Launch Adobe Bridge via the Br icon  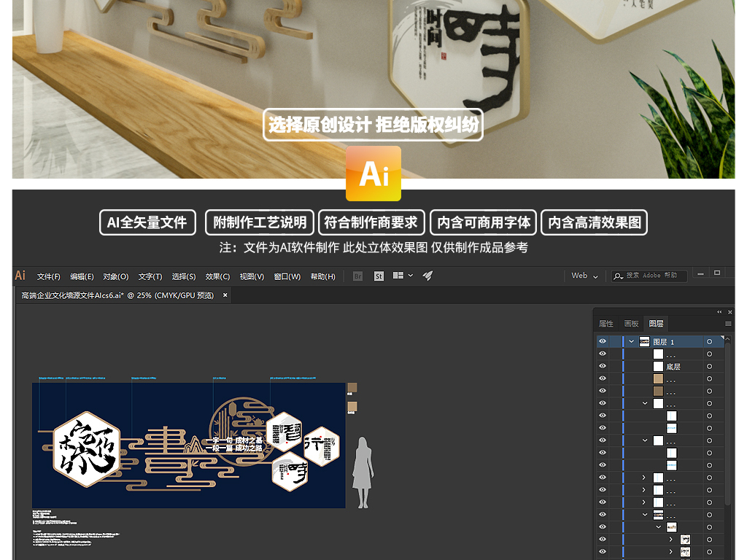pos(357,276)
